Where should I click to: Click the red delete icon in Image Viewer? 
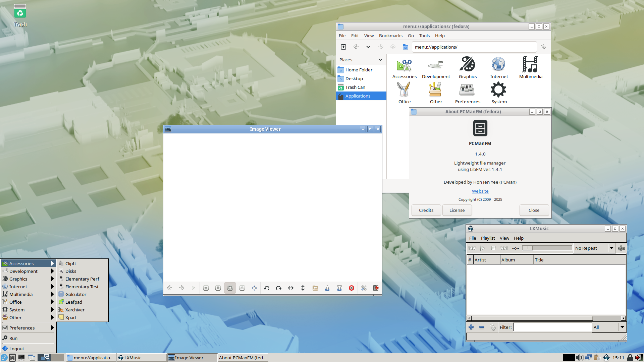(x=352, y=288)
